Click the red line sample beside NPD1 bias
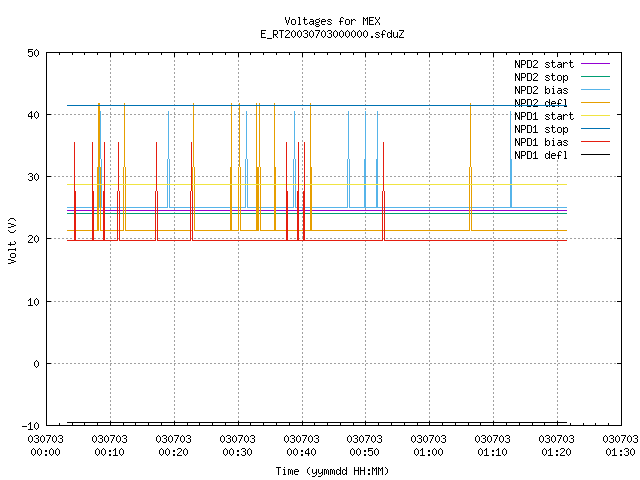Screen dimensions: 640x480 tap(595, 142)
